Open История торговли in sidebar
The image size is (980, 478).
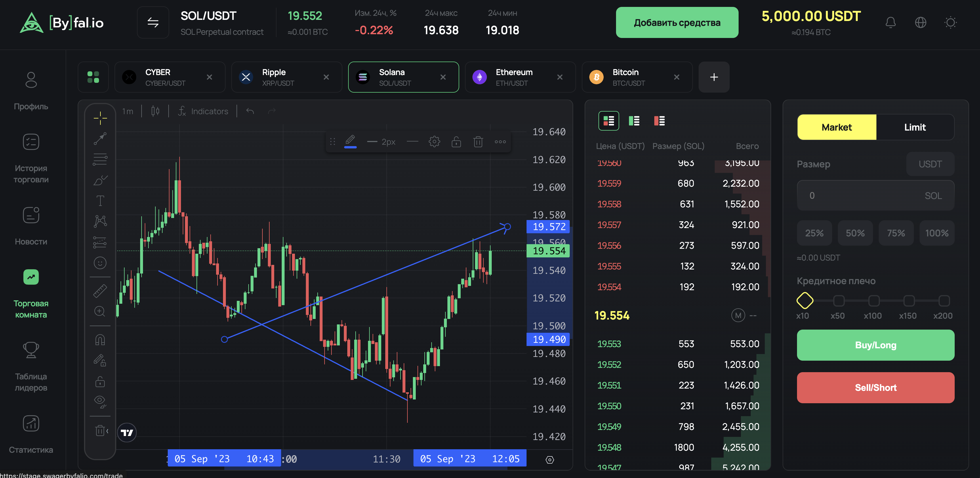click(31, 158)
